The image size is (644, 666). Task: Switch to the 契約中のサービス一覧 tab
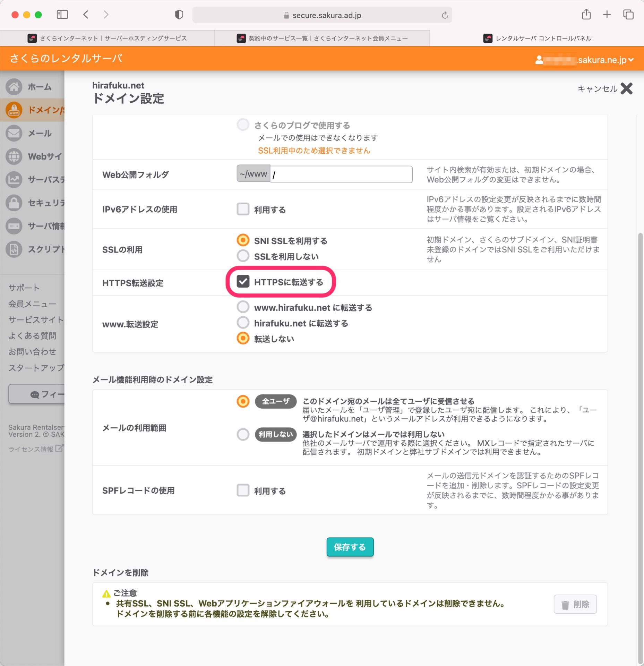[322, 38]
